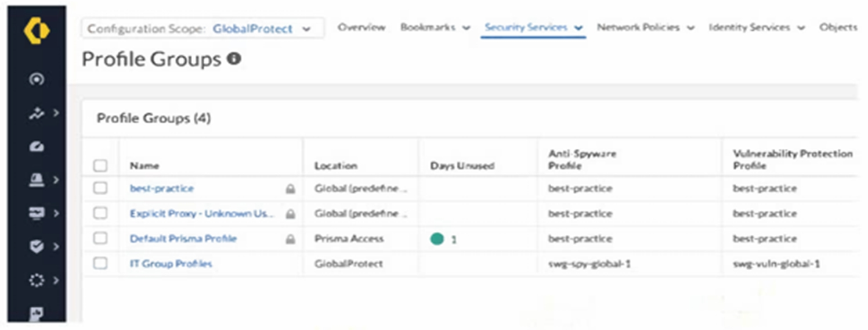Click the yellow Strata Cloud Manager logo
The height and width of the screenshot is (330, 868).
coord(37,31)
